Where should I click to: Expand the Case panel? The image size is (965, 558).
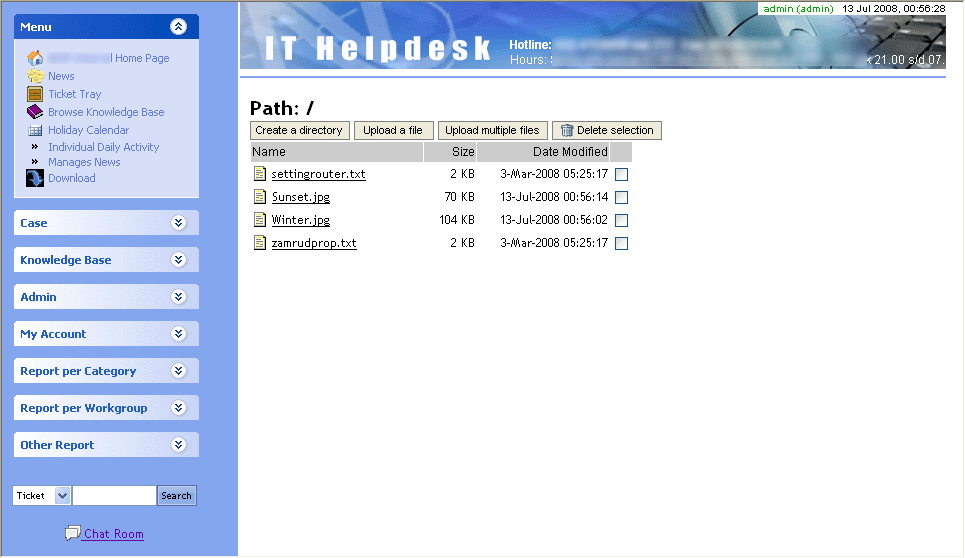(179, 223)
